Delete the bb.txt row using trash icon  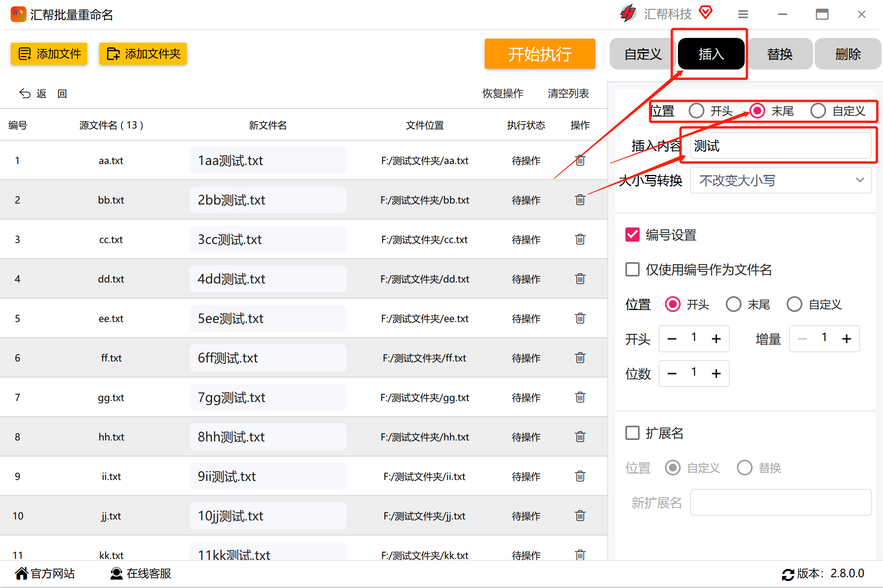(x=580, y=200)
